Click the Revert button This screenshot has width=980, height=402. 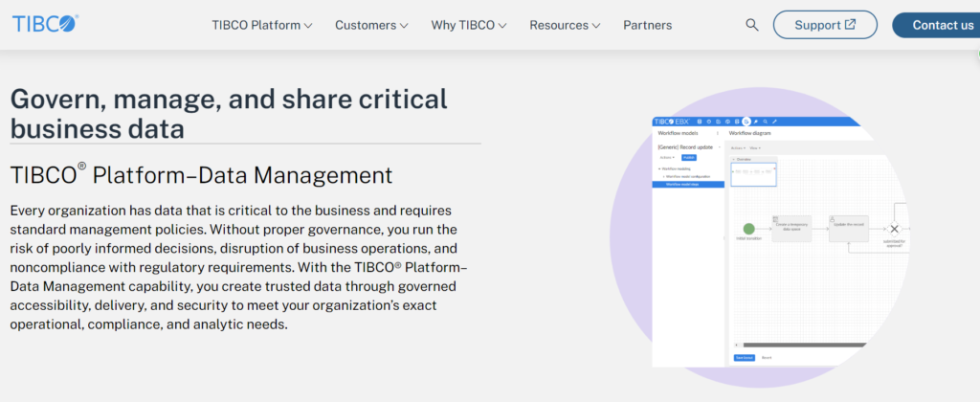tap(767, 358)
